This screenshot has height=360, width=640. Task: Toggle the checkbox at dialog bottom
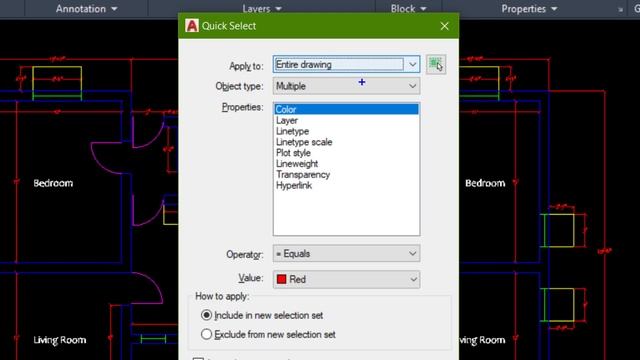[198, 359]
